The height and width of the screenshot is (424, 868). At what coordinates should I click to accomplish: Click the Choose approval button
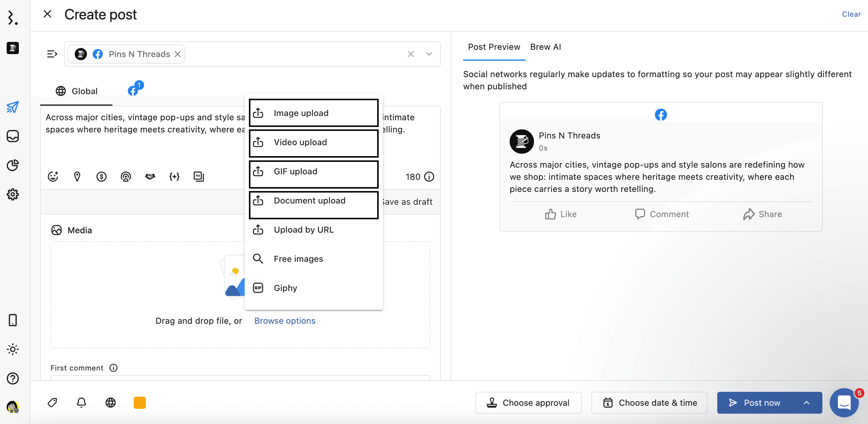pos(528,402)
